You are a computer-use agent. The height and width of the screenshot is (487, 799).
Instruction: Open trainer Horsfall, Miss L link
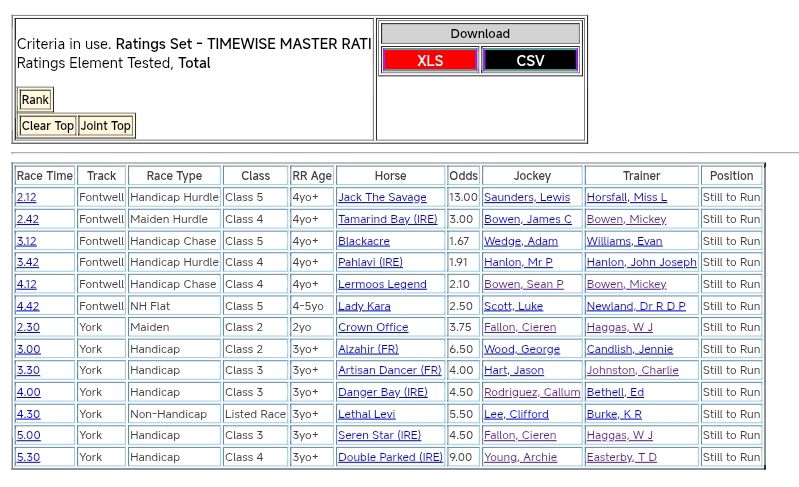(x=626, y=198)
